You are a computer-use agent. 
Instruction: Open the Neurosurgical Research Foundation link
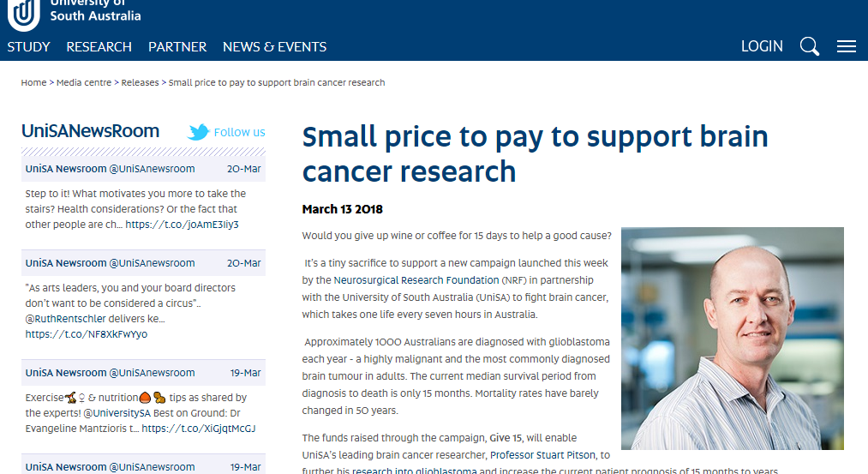416,280
